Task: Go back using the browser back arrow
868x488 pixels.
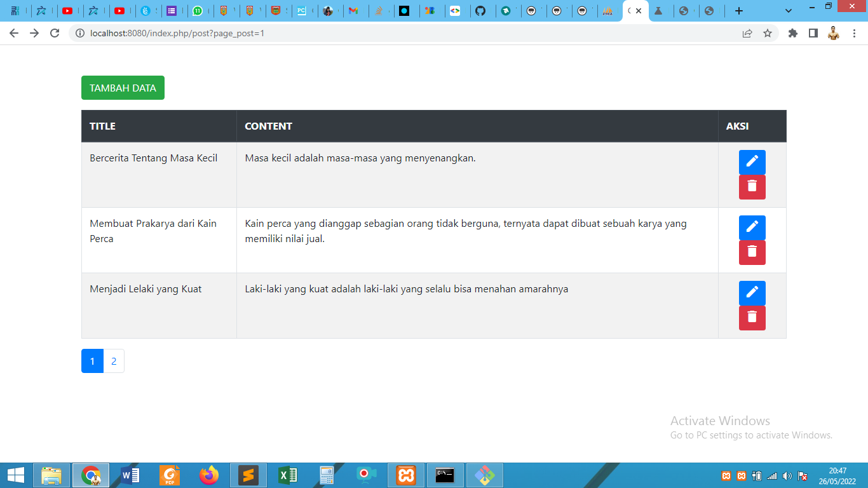Action: 14,33
